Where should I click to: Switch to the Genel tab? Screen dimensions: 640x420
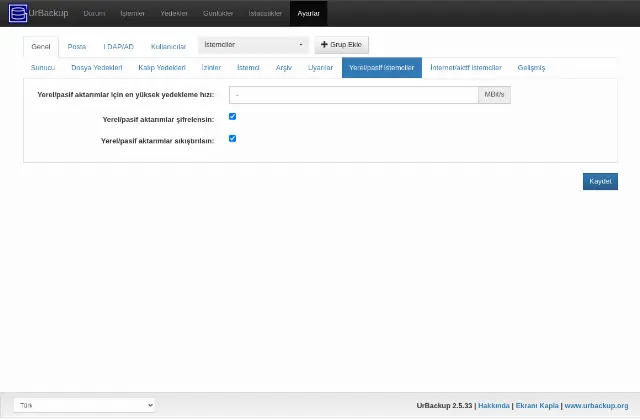41,47
